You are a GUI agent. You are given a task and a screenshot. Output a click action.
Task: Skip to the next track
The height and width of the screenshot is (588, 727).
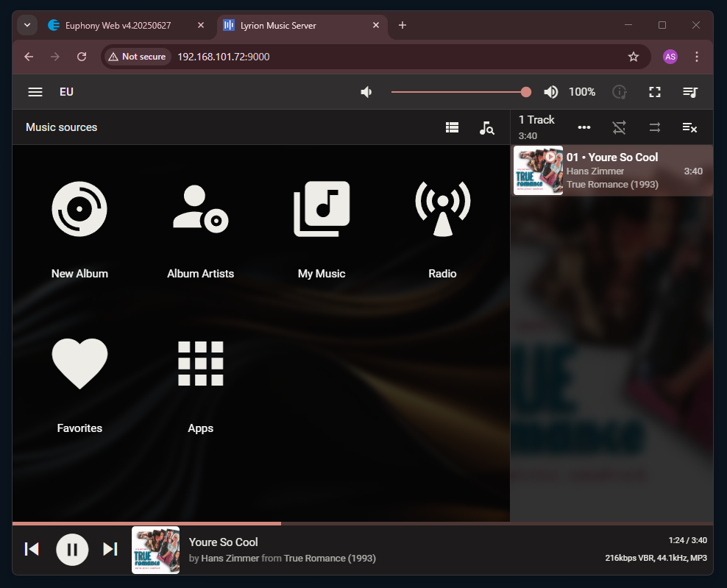tap(110, 549)
